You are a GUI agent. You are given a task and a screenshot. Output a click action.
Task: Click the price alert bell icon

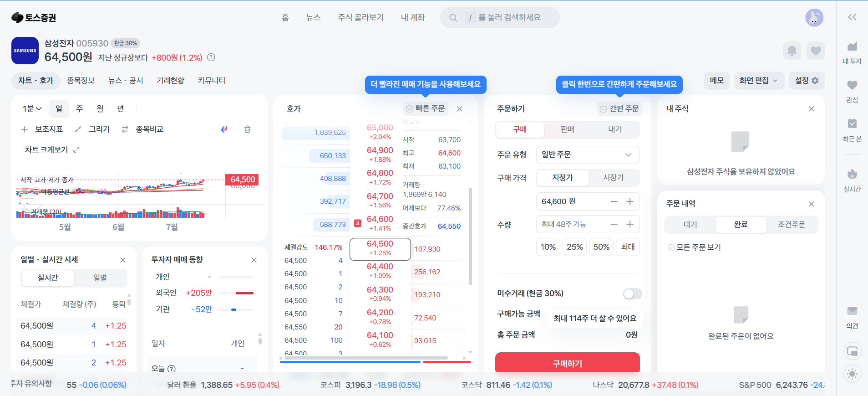(792, 51)
